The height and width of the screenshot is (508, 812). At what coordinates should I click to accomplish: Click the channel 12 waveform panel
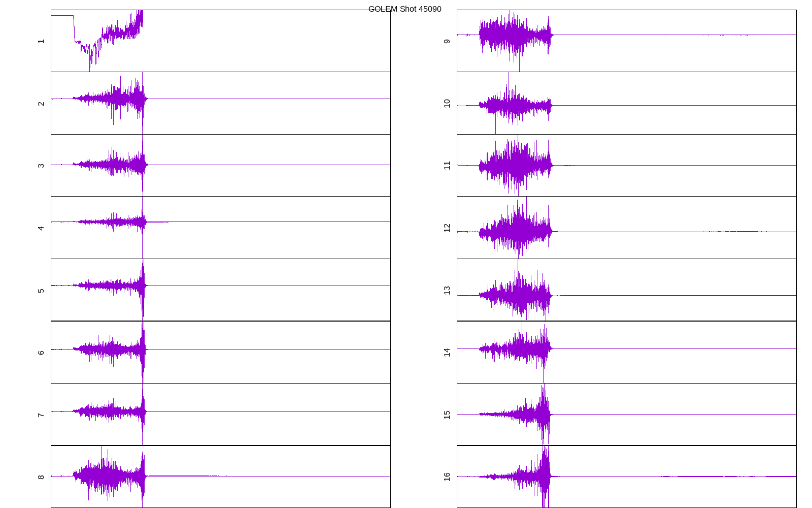626,228
